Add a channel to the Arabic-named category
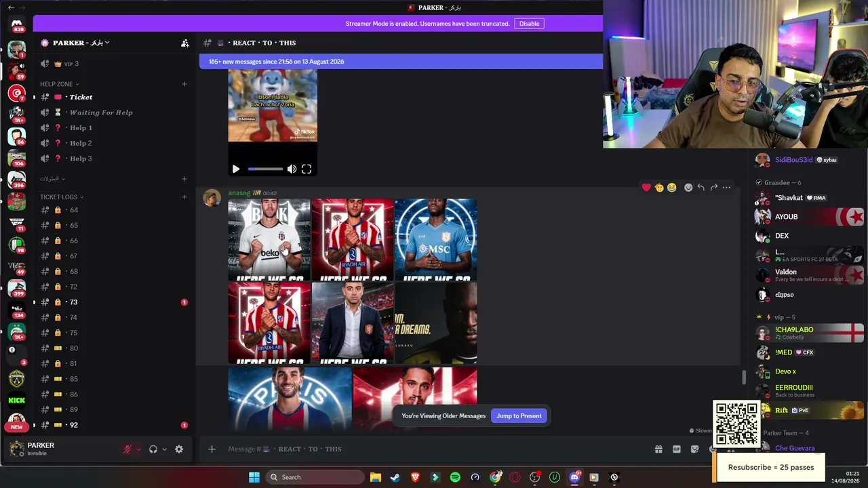 click(184, 179)
